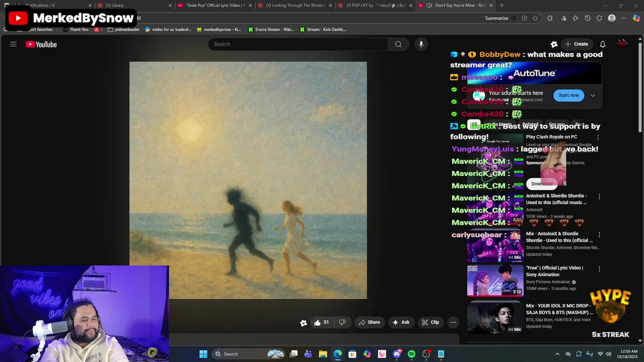Focus the Windows taskbar Search box
This screenshot has width=644, height=362.
pyautogui.click(x=249, y=354)
